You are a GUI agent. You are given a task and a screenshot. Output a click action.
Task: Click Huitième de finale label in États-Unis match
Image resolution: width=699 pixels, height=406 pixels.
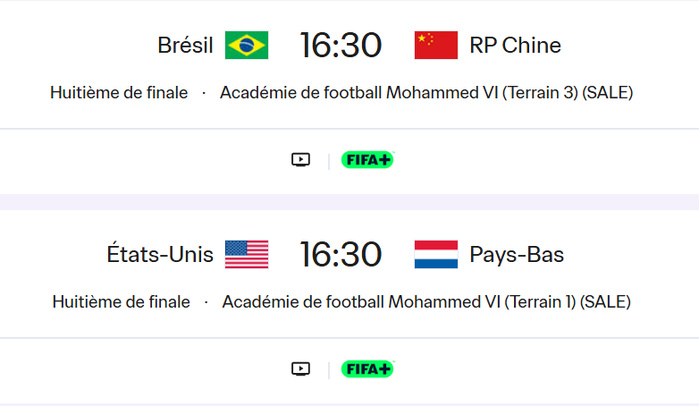(121, 302)
